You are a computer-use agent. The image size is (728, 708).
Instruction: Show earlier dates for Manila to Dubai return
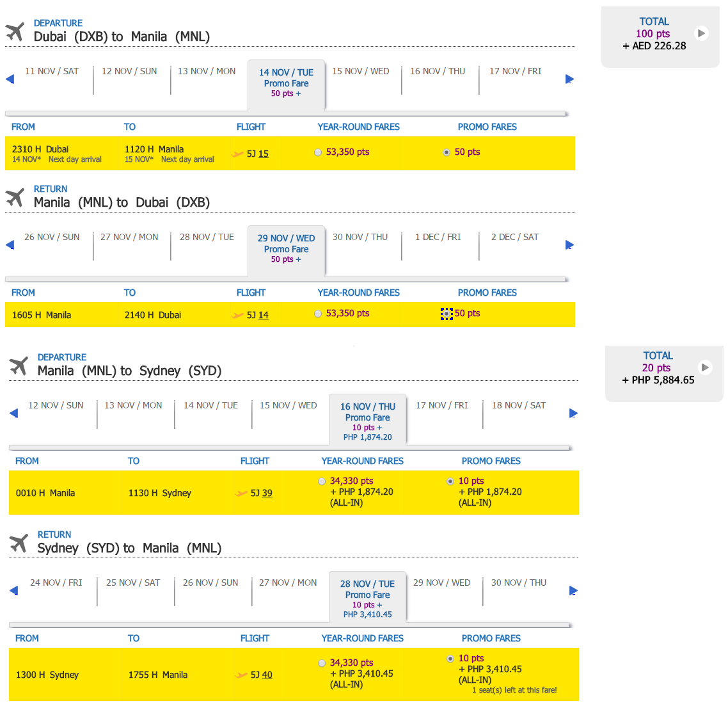point(10,245)
